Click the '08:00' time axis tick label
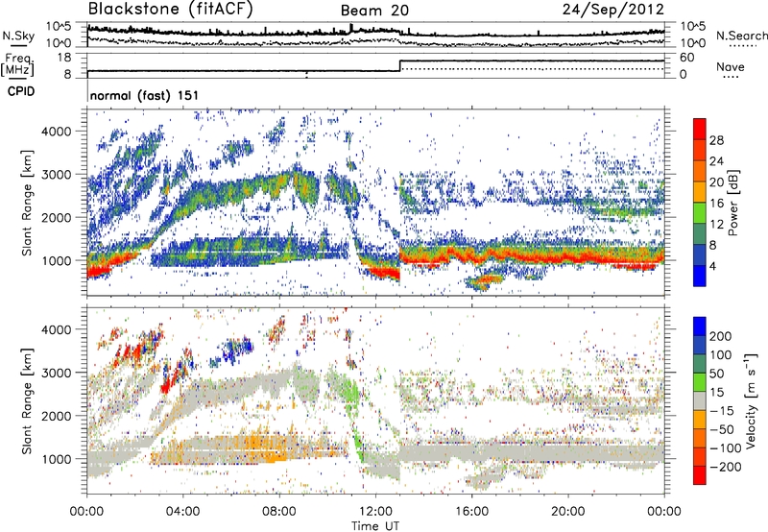Viewport: 768px width, 532px height. (x=279, y=512)
